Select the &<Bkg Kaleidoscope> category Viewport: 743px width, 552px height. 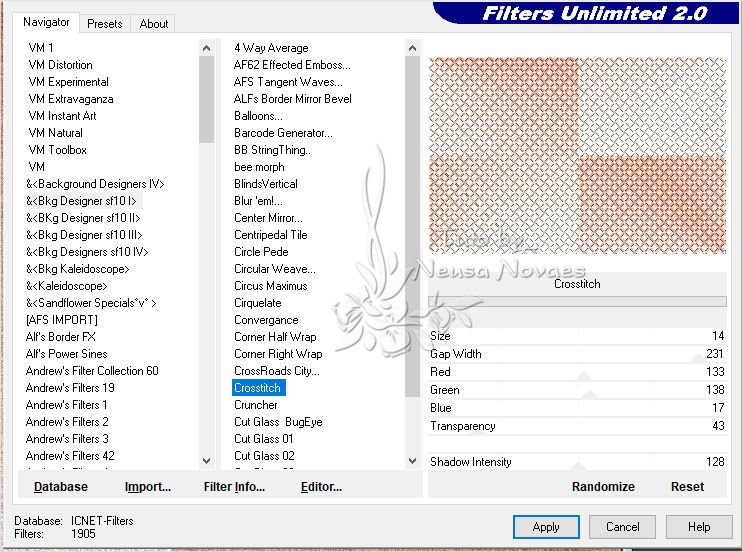tap(78, 269)
